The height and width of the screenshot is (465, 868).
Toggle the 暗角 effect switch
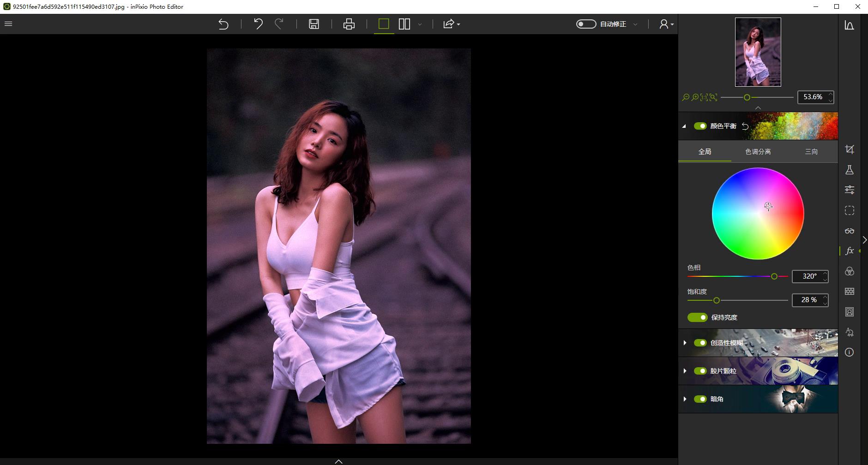[x=700, y=399]
